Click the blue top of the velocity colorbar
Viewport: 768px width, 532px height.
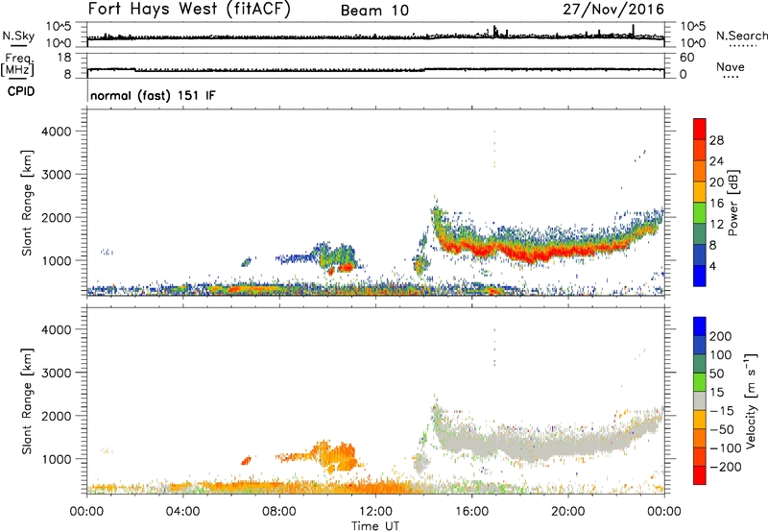point(700,326)
